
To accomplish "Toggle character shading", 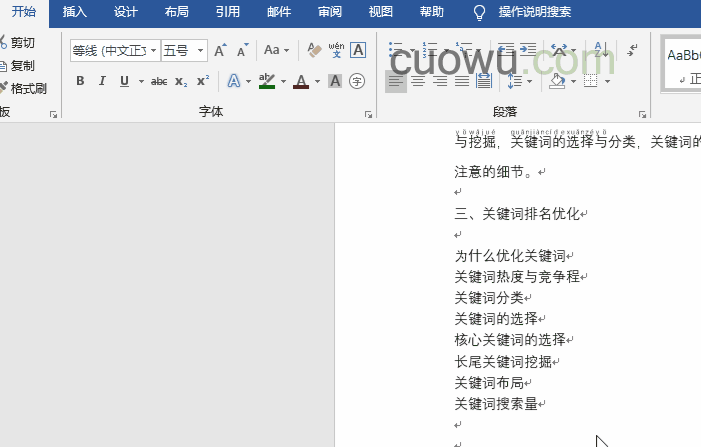I will [335, 81].
